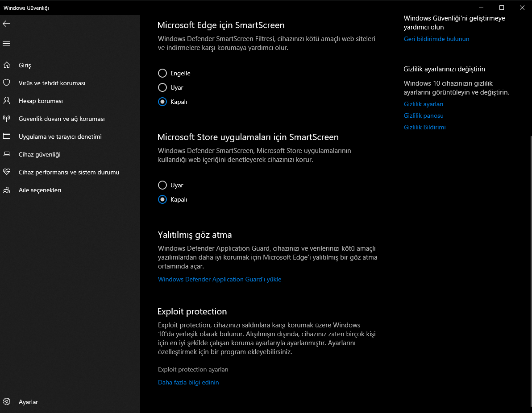Close the Windows Güvenliği window

point(522,8)
